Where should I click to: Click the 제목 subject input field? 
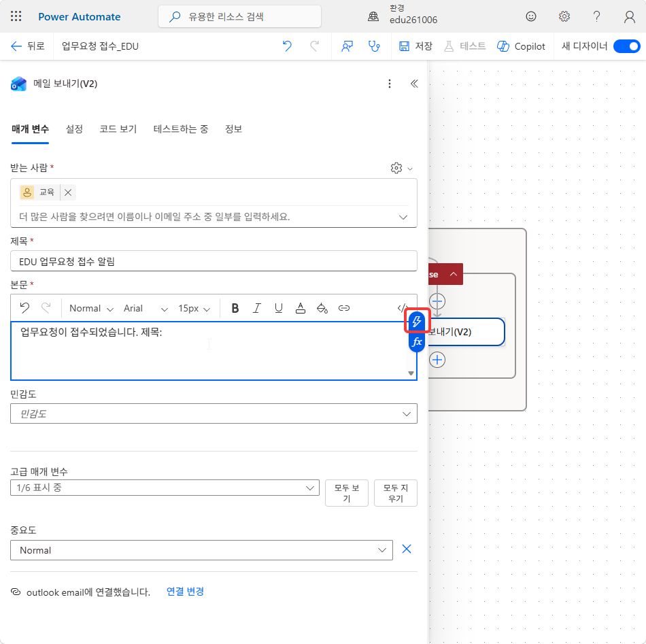214,261
